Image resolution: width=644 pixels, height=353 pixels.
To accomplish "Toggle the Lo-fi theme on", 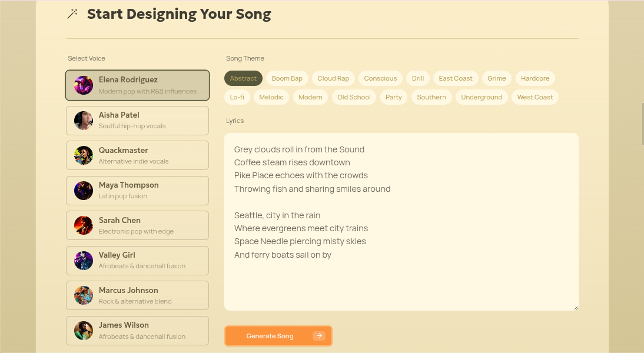I will tap(237, 96).
